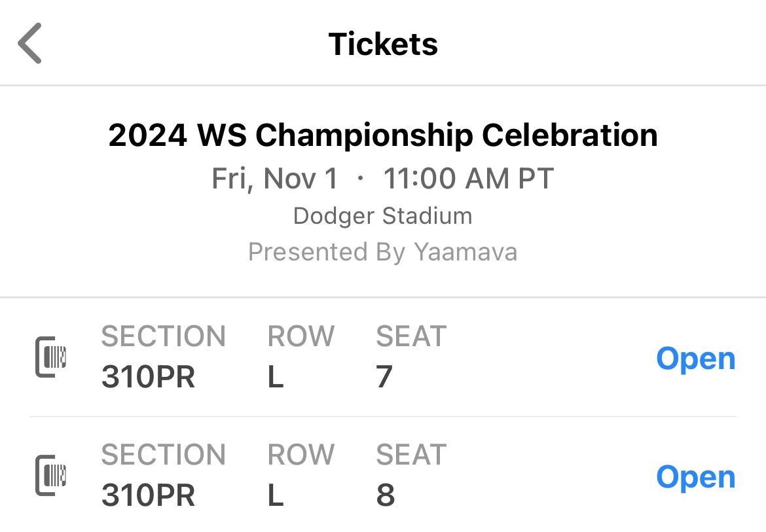Click the Dodger Stadium venue label

click(383, 215)
